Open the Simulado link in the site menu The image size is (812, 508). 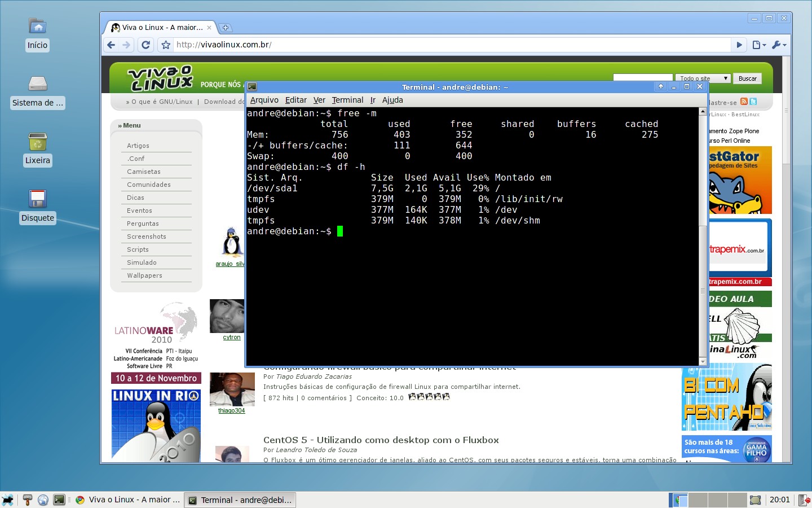click(x=142, y=262)
